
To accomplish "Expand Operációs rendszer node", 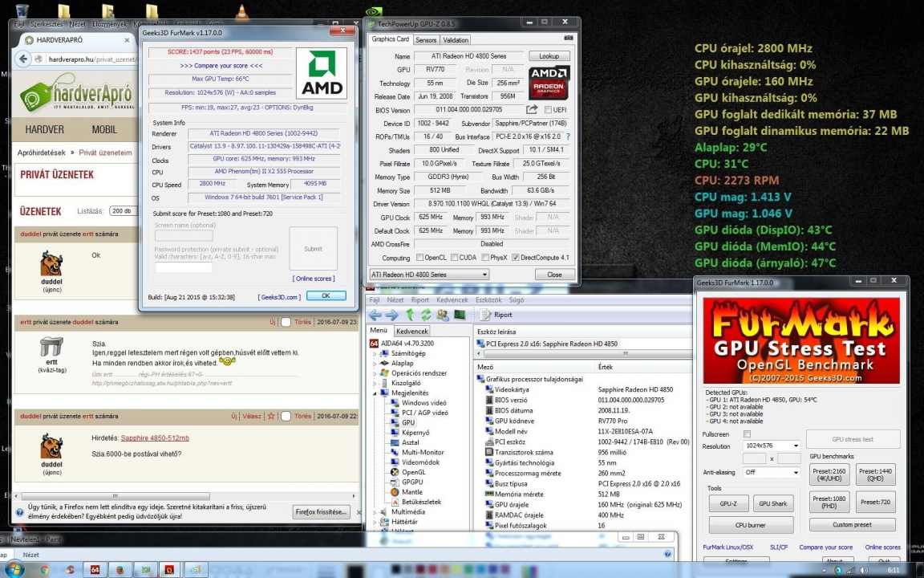I will point(375,373).
